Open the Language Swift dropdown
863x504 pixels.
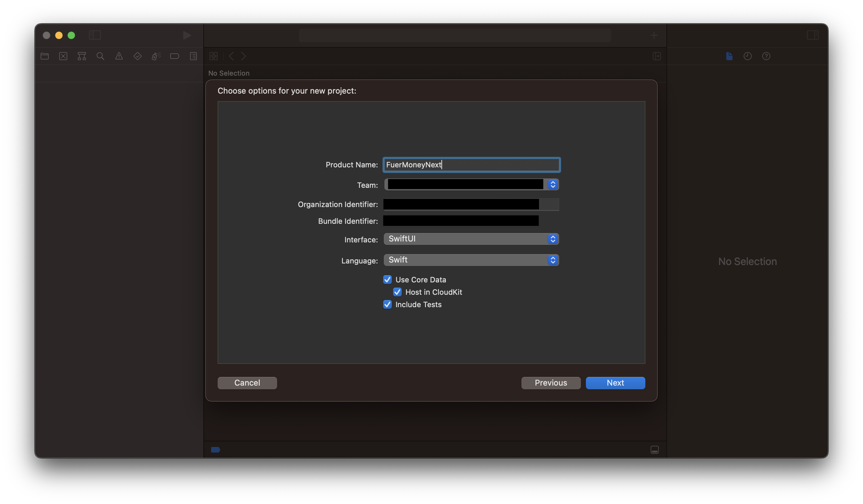point(552,260)
